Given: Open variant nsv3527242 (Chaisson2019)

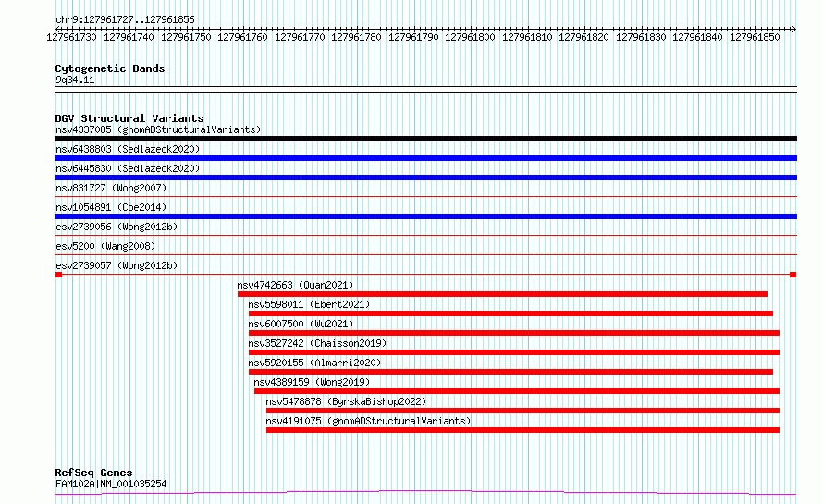Looking at the screenshot, I should click(x=317, y=343).
